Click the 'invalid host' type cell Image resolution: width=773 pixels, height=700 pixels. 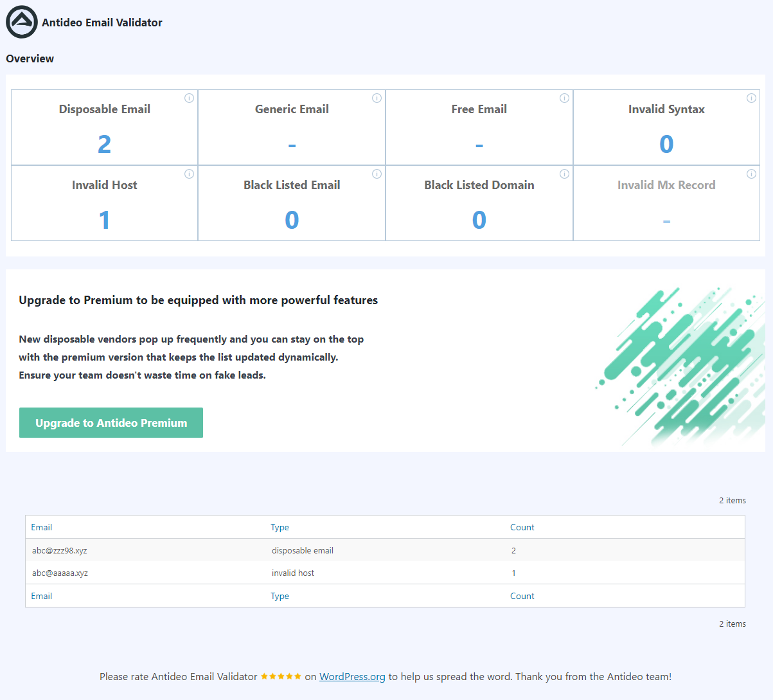[293, 573]
